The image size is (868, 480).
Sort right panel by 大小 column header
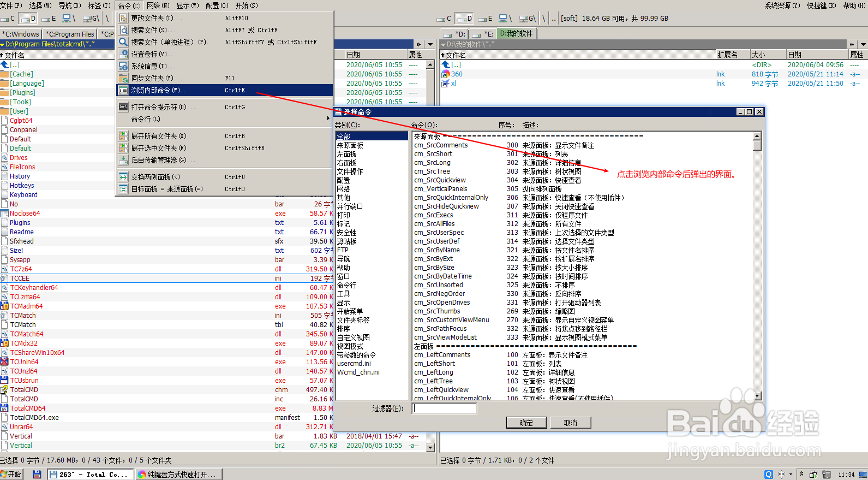[x=768, y=55]
